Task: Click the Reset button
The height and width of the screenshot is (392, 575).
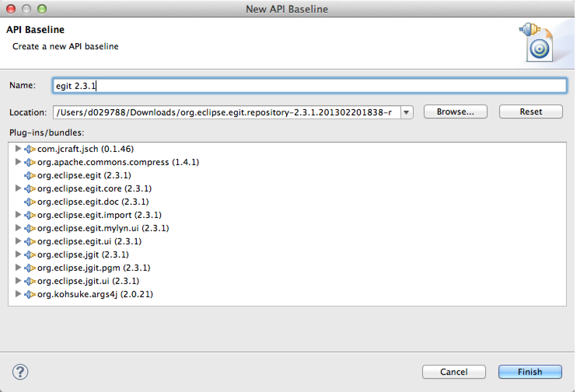Action: [x=531, y=112]
